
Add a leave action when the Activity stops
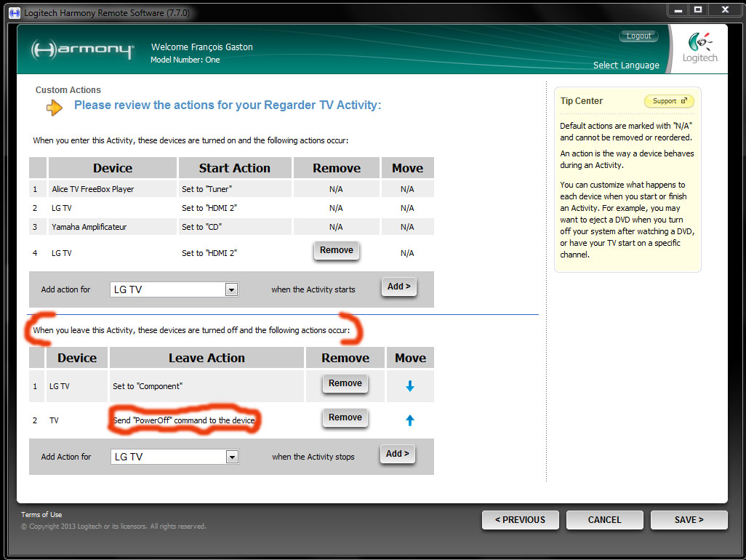[398, 454]
